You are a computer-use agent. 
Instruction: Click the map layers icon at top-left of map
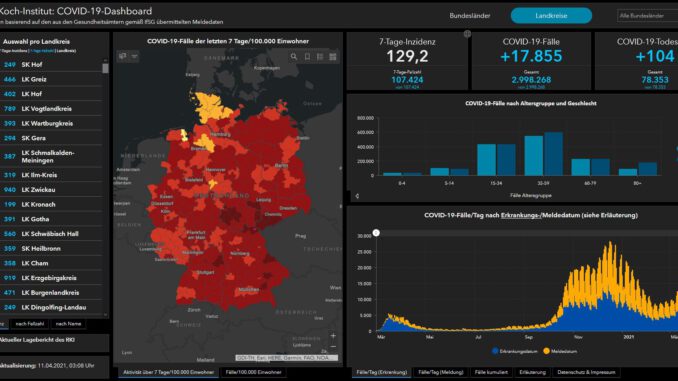[x=123, y=56]
